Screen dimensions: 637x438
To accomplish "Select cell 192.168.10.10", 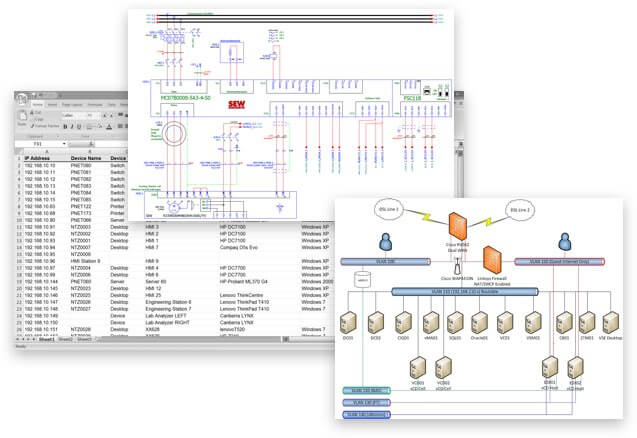I will click(x=40, y=165).
